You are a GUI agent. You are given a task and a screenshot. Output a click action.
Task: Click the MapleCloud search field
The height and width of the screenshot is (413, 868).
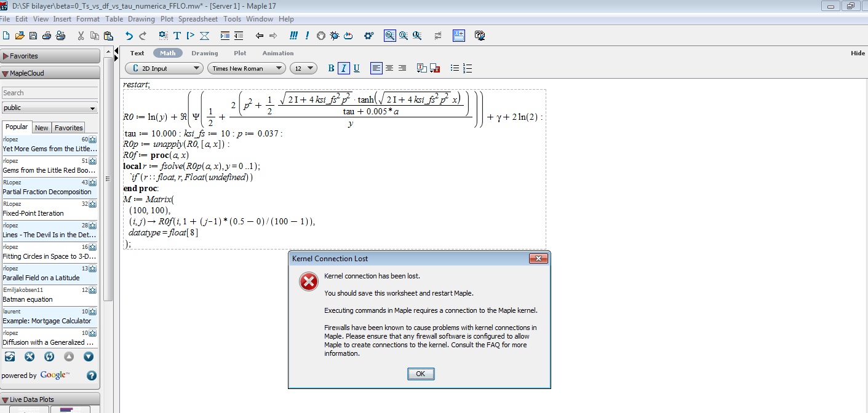[50, 93]
